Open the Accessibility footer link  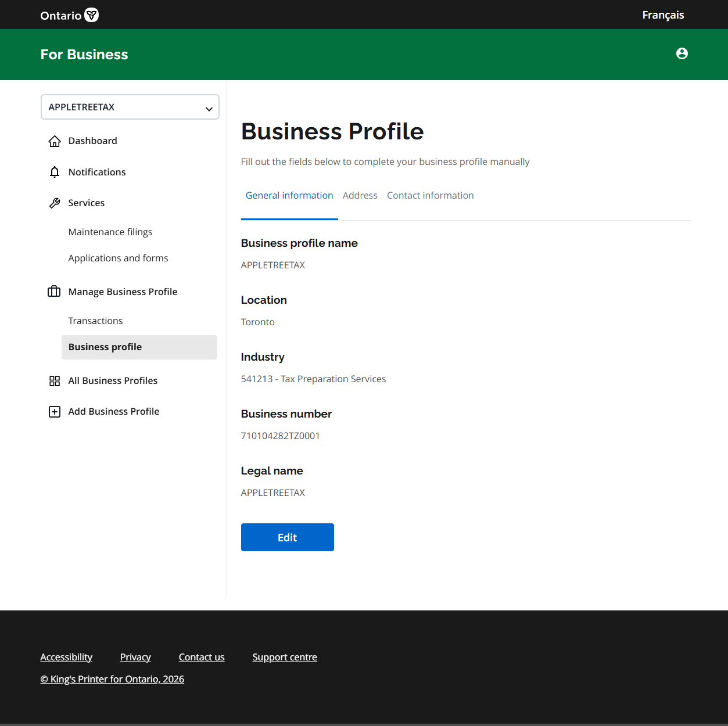(x=66, y=657)
